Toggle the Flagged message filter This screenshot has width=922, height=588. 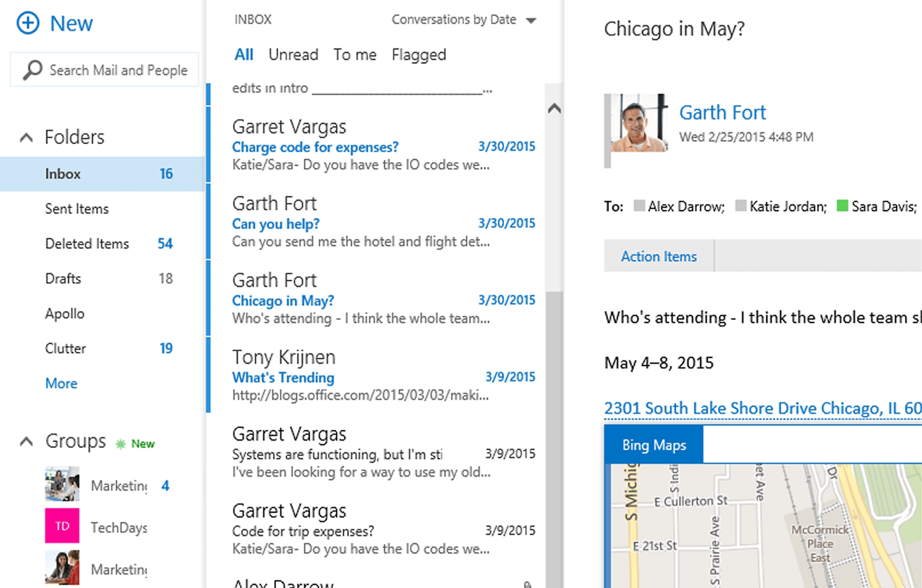(418, 54)
